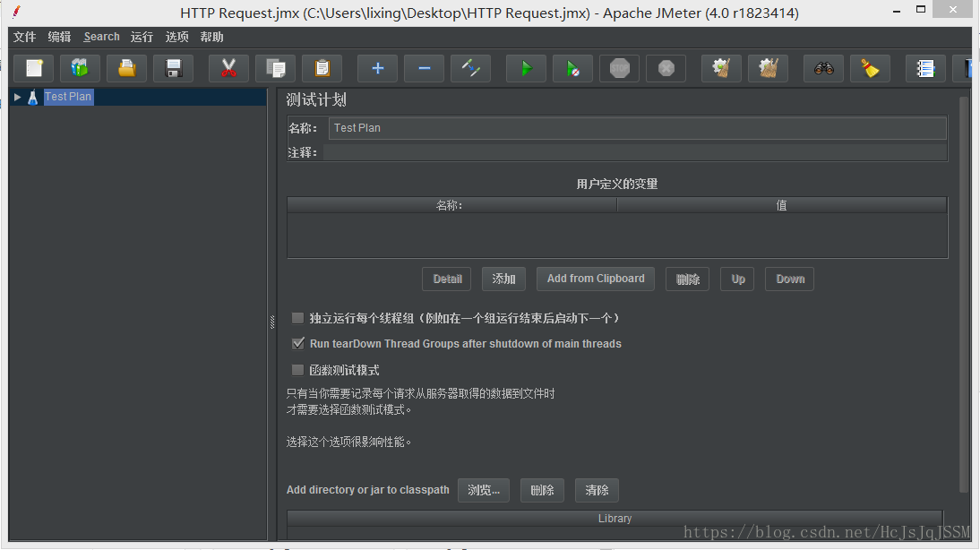
Task: Open the Templates icon in toolbar
Action: (x=80, y=68)
